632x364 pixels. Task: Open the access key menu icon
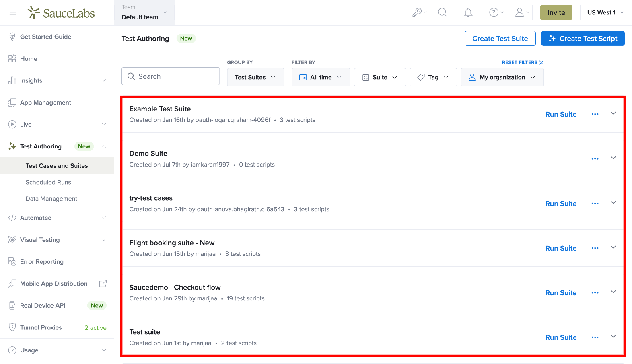[x=419, y=12]
